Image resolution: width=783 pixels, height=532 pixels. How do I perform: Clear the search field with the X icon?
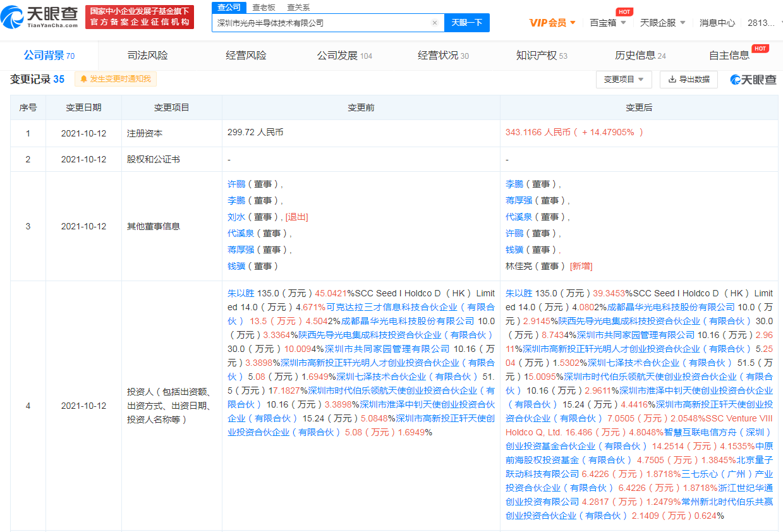[435, 23]
